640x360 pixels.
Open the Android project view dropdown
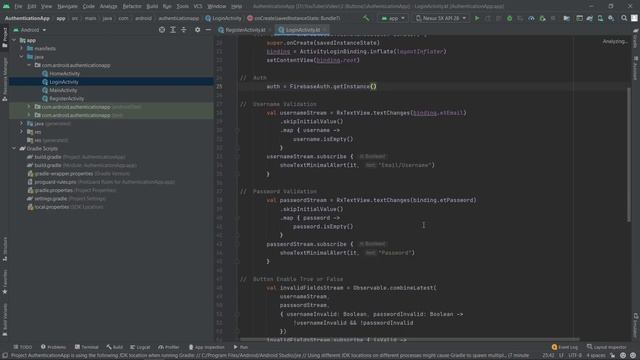[30, 30]
